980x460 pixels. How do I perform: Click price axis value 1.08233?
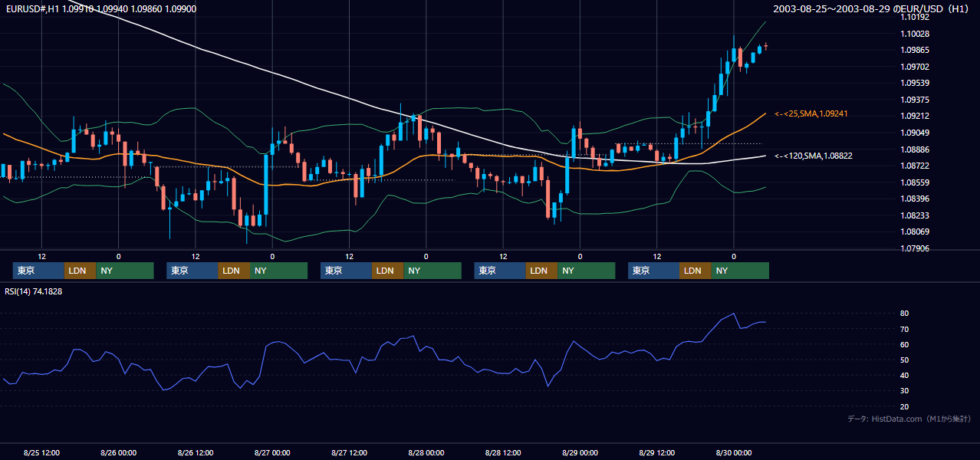(913, 215)
